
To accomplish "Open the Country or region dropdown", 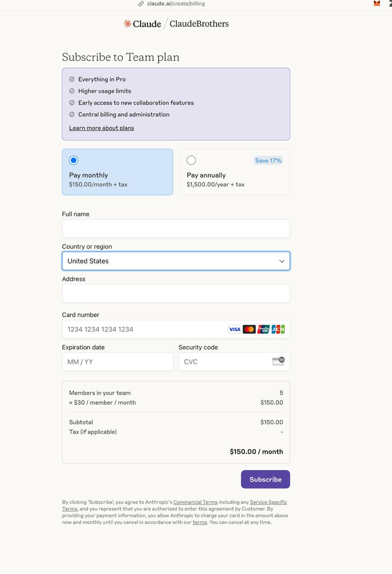I will point(176,261).
